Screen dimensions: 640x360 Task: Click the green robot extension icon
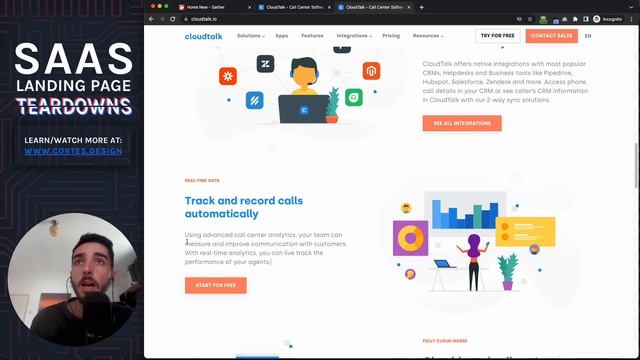click(543, 19)
